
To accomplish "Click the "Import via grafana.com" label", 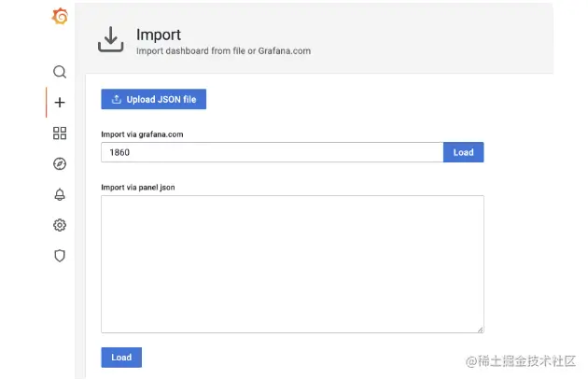I will point(142,134).
